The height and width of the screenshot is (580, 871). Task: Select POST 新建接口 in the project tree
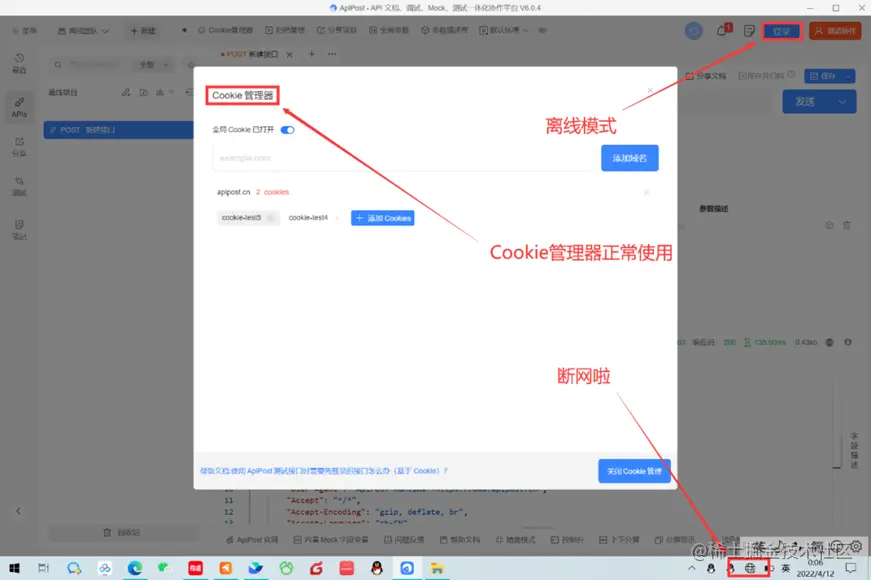[x=118, y=130]
